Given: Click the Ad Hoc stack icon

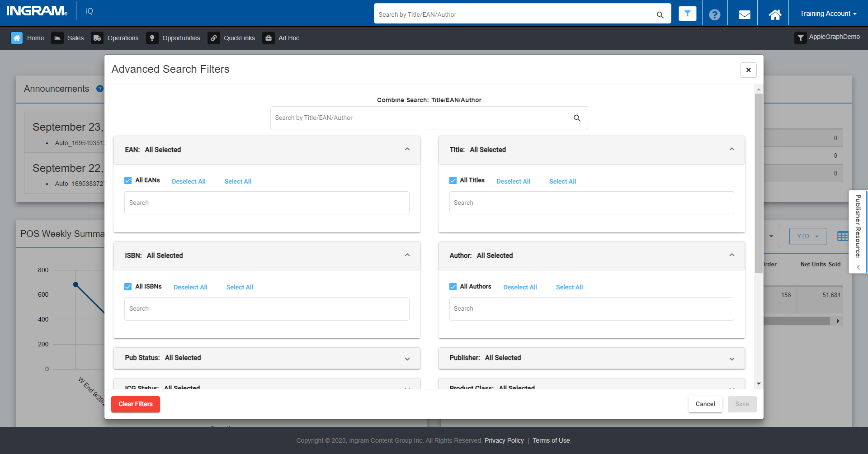Looking at the screenshot, I should pos(269,38).
